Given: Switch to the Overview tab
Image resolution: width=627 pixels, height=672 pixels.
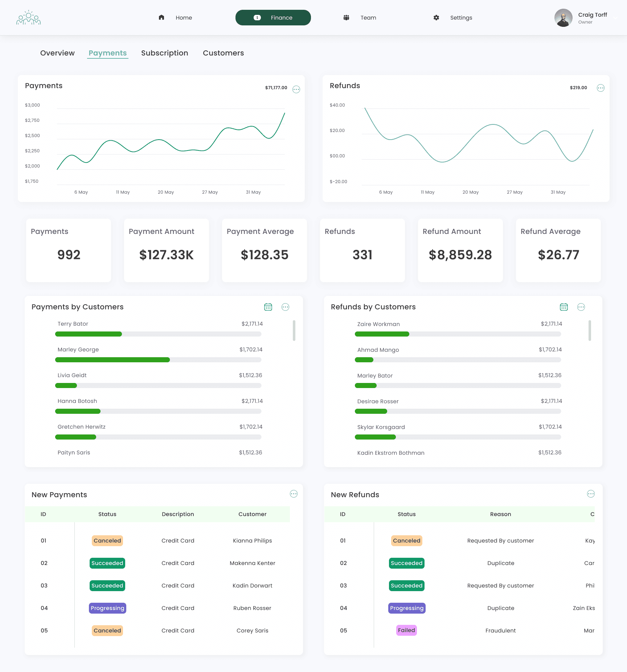Looking at the screenshot, I should click(57, 53).
